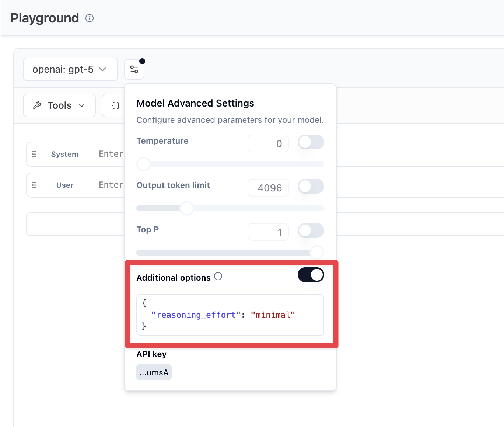Click the Top P slider handle
The width and height of the screenshot is (504, 427).
click(x=317, y=253)
